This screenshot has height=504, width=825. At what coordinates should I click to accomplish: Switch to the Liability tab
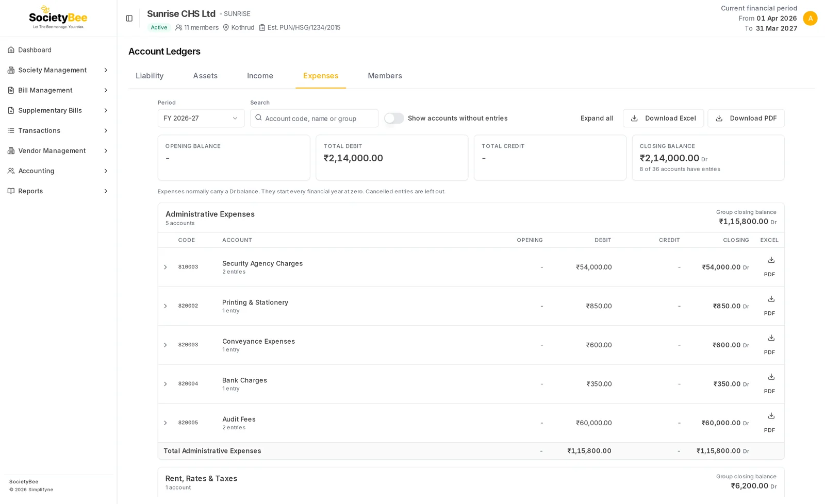[150, 76]
